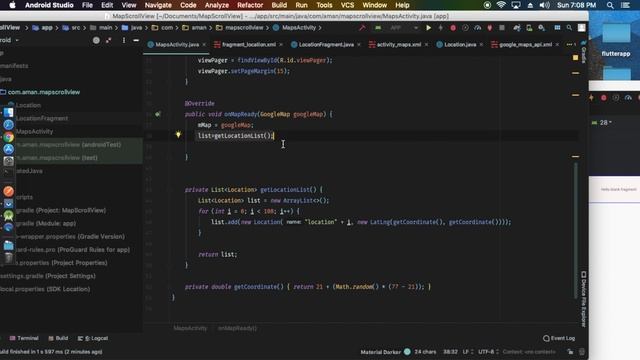Click the Material Darker theme indicator circle
This screenshot has width=640, height=360.
[407, 351]
